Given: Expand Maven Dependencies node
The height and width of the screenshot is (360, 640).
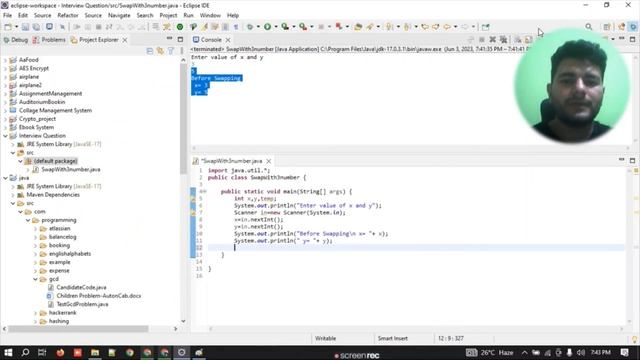Looking at the screenshot, I should coord(13,195).
